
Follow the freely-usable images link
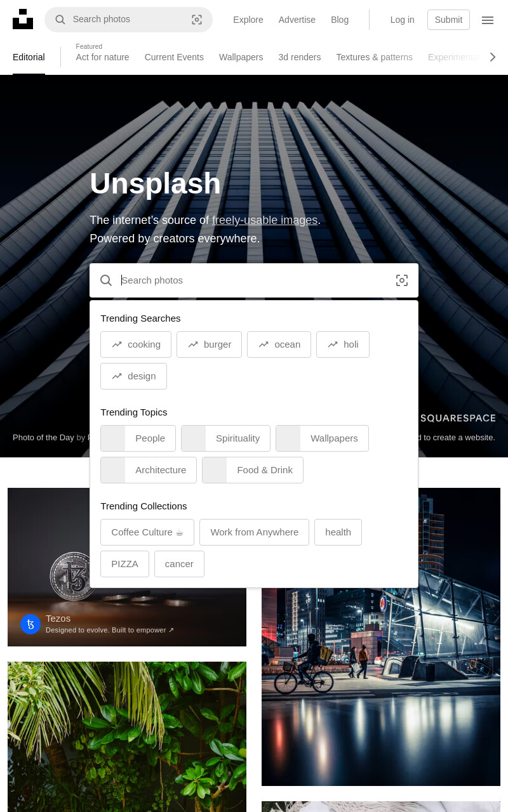[x=265, y=220]
